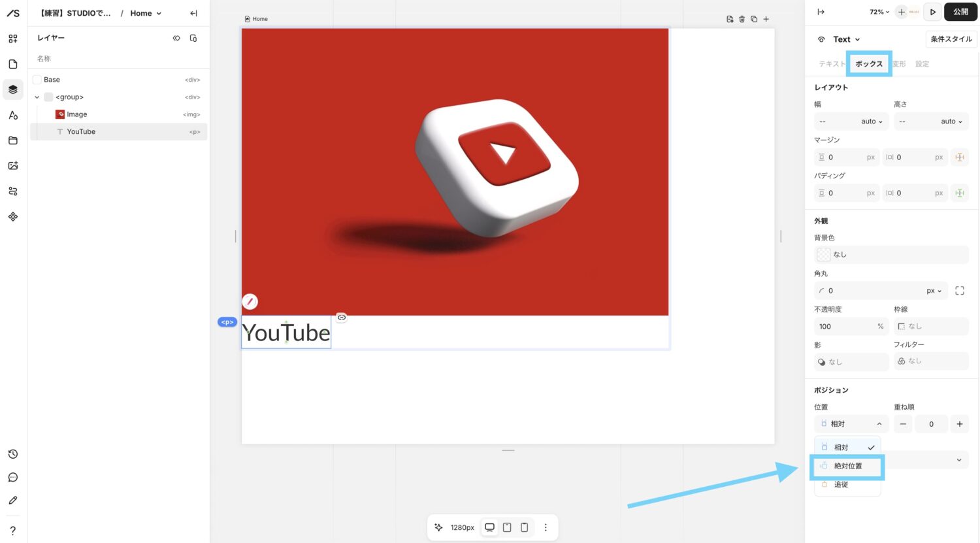Click the live preview play button
The image size is (980, 543).
click(x=932, y=12)
